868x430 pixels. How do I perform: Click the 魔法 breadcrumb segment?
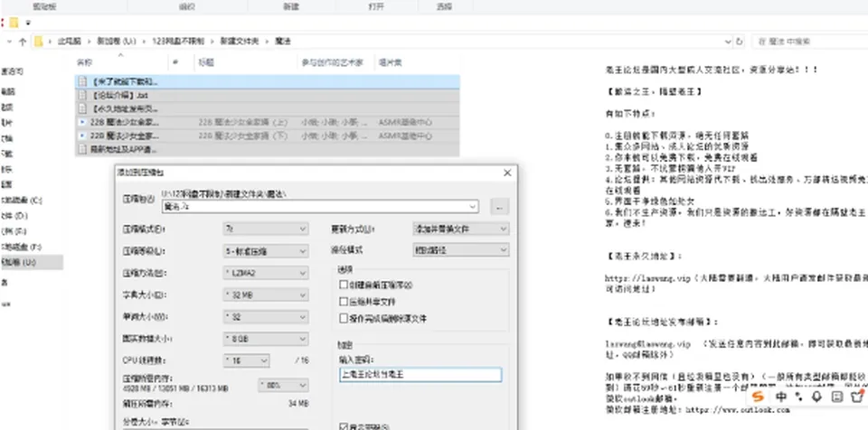[x=283, y=42]
